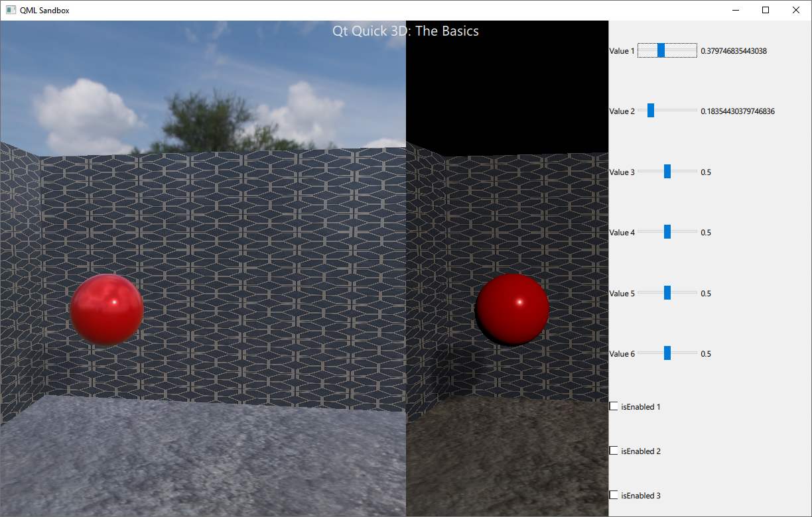
Task: Enable the isEnabled 1 checkbox
Action: [x=614, y=406]
